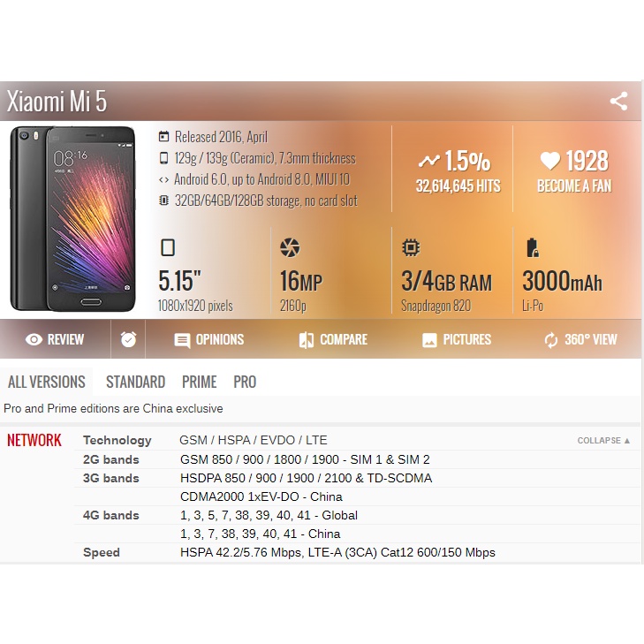This screenshot has height=644, width=644.
Task: Click the share icon in header
Action: pos(618,101)
